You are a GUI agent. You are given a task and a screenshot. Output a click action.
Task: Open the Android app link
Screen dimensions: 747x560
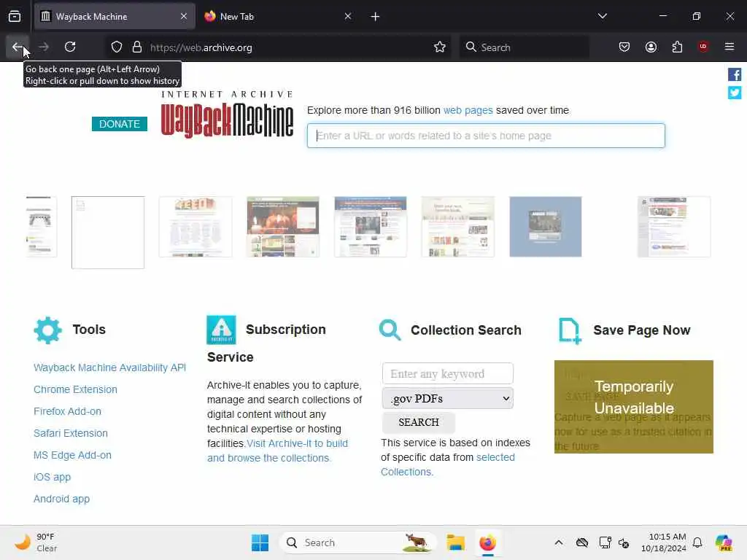point(61,499)
